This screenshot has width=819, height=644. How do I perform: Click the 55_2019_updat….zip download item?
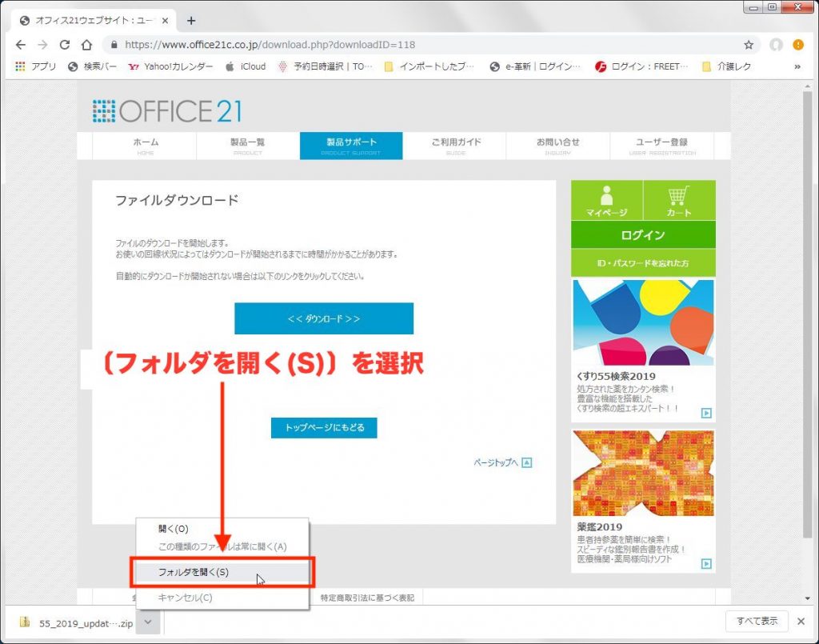coord(76,622)
